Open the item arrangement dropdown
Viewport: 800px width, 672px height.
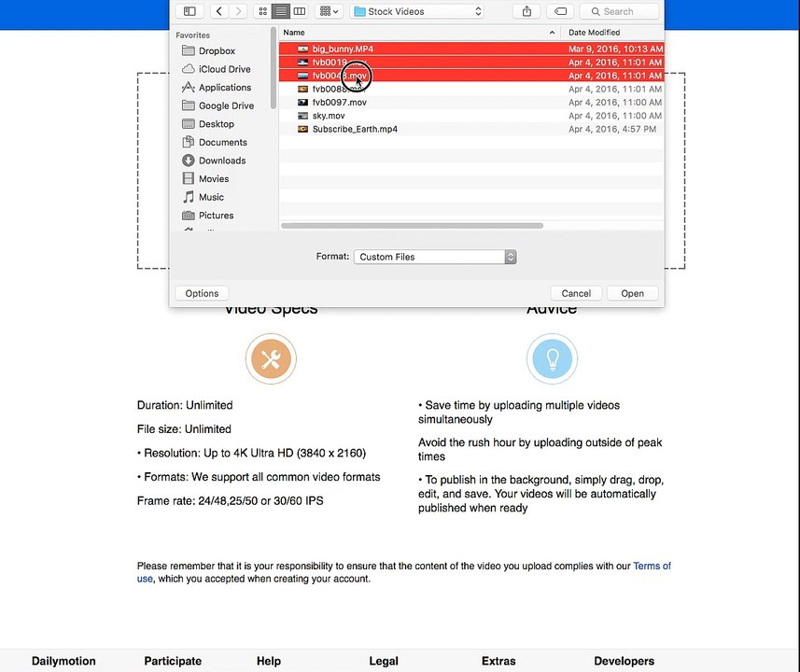point(329,11)
